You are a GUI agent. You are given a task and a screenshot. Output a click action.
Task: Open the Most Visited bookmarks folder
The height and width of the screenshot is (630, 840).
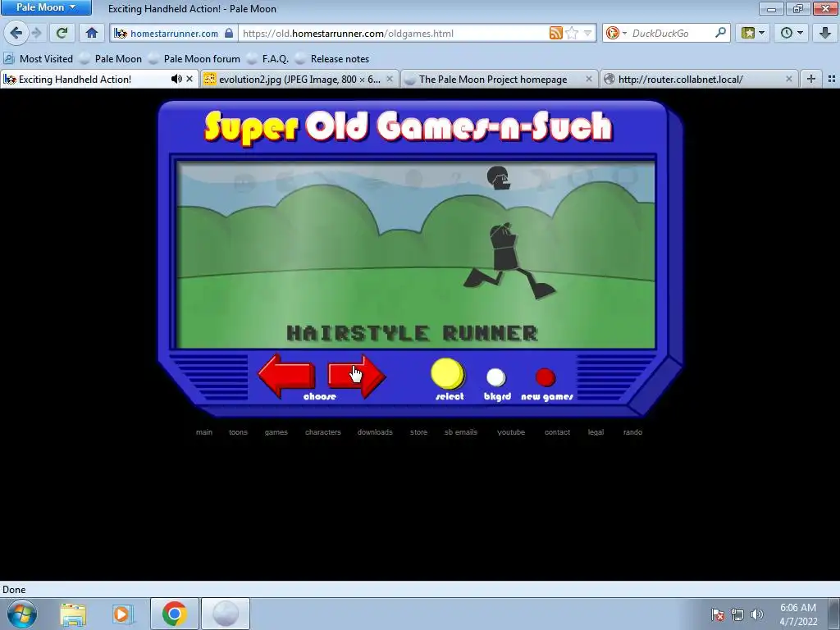coord(38,59)
